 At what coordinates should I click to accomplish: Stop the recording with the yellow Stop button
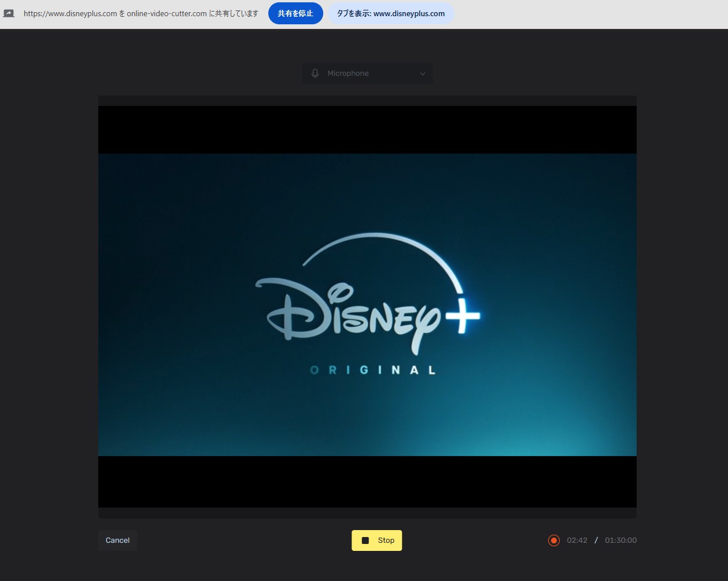click(377, 540)
